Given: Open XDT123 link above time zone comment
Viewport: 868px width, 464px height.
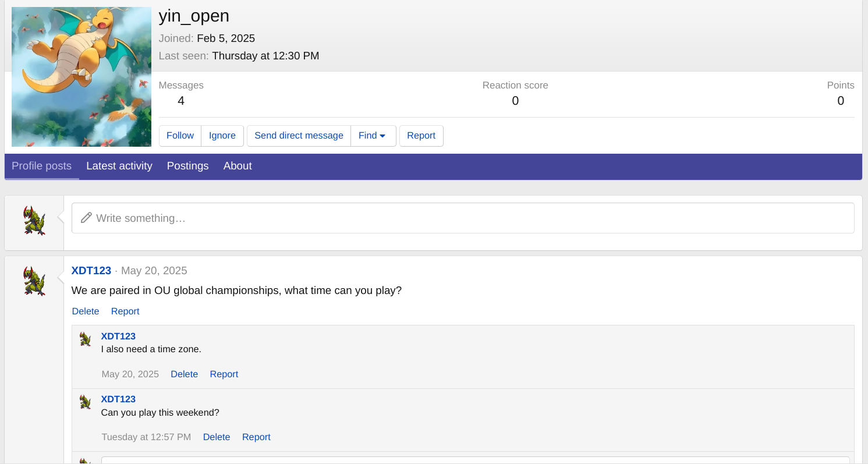Looking at the screenshot, I should tap(118, 337).
